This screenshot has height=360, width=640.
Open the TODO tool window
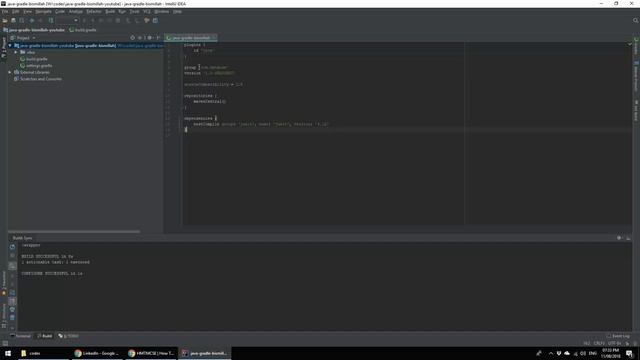(x=68, y=336)
